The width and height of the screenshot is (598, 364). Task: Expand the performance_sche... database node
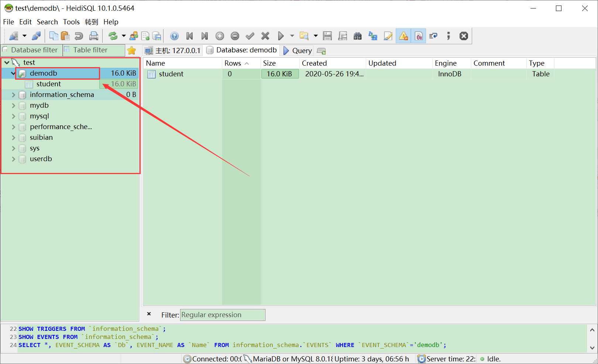pos(13,127)
